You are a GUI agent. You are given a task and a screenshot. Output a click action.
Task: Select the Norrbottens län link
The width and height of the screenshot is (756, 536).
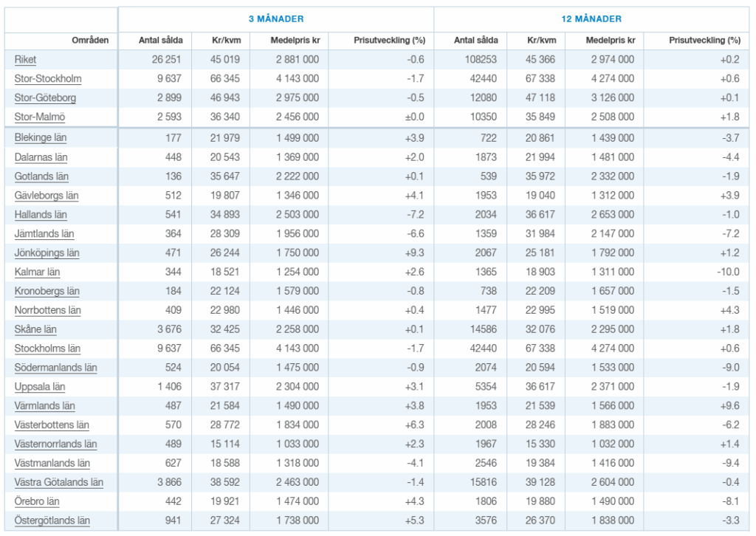click(x=47, y=311)
